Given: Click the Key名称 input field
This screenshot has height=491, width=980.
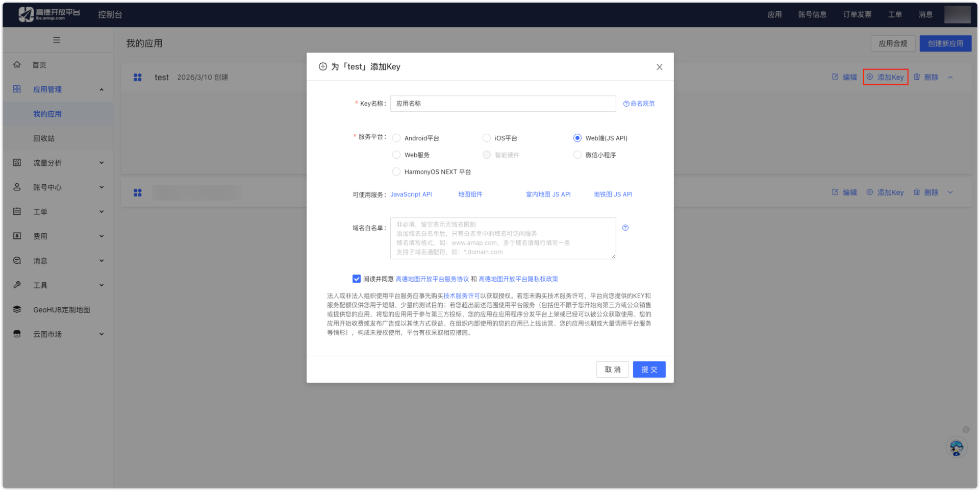Looking at the screenshot, I should pyautogui.click(x=502, y=104).
